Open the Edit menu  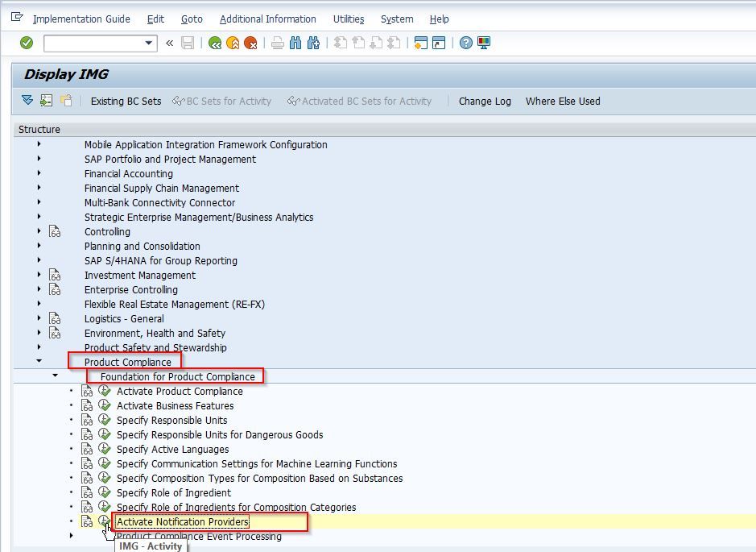tap(155, 19)
